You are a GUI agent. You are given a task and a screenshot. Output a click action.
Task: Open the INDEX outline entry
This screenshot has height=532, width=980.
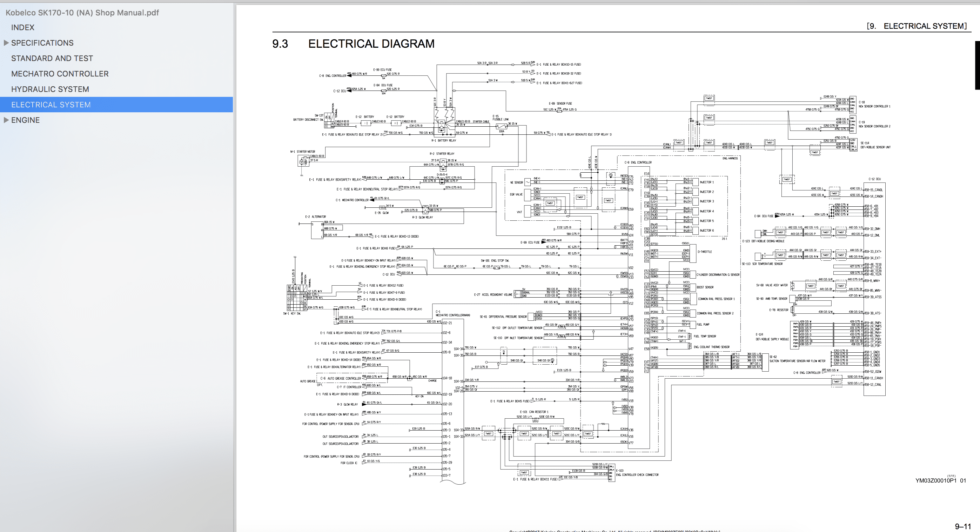pyautogui.click(x=23, y=27)
